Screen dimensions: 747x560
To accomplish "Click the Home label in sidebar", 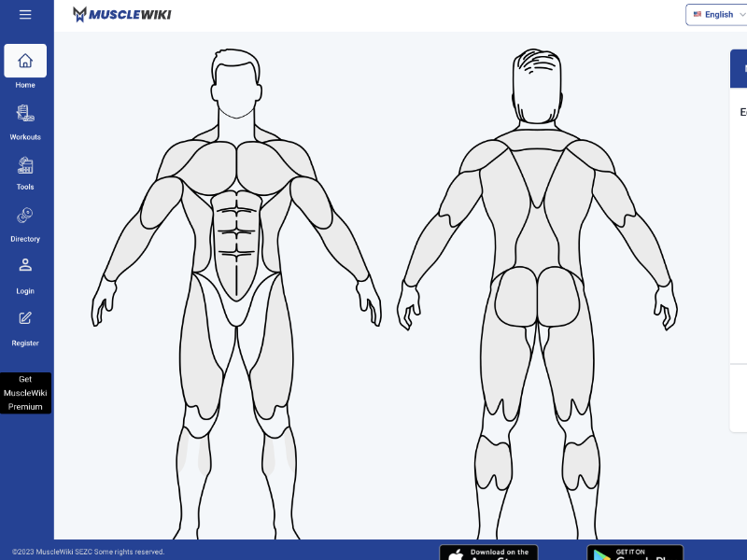I will (x=25, y=85).
